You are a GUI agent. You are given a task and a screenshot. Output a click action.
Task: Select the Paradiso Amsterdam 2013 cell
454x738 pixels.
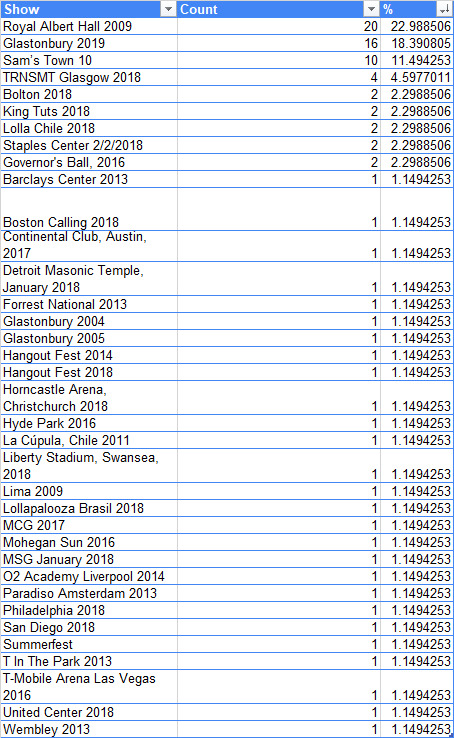pyautogui.click(x=89, y=593)
